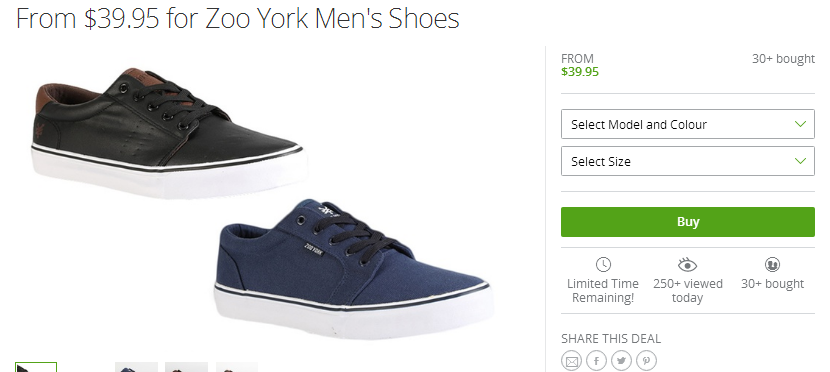This screenshot has width=830, height=372.
Task: Share this deal via email icon
Action: (x=571, y=361)
